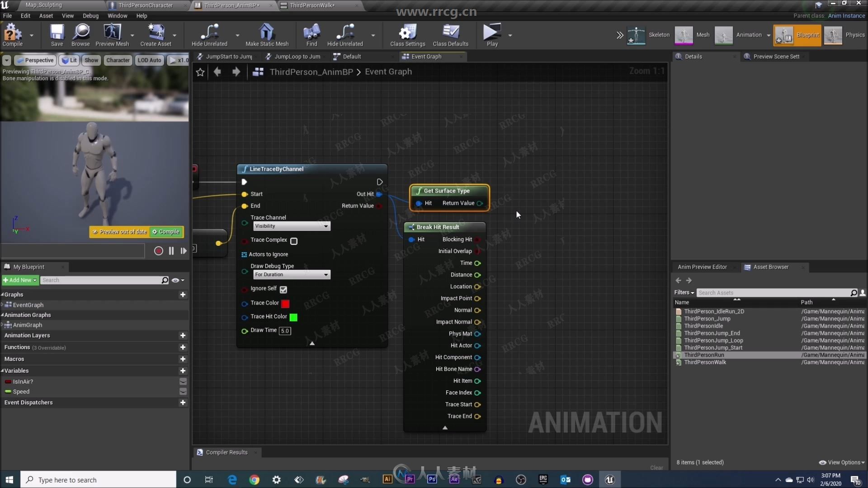The height and width of the screenshot is (488, 868).
Task: Edit Draw Time value field
Action: pyautogui.click(x=285, y=331)
